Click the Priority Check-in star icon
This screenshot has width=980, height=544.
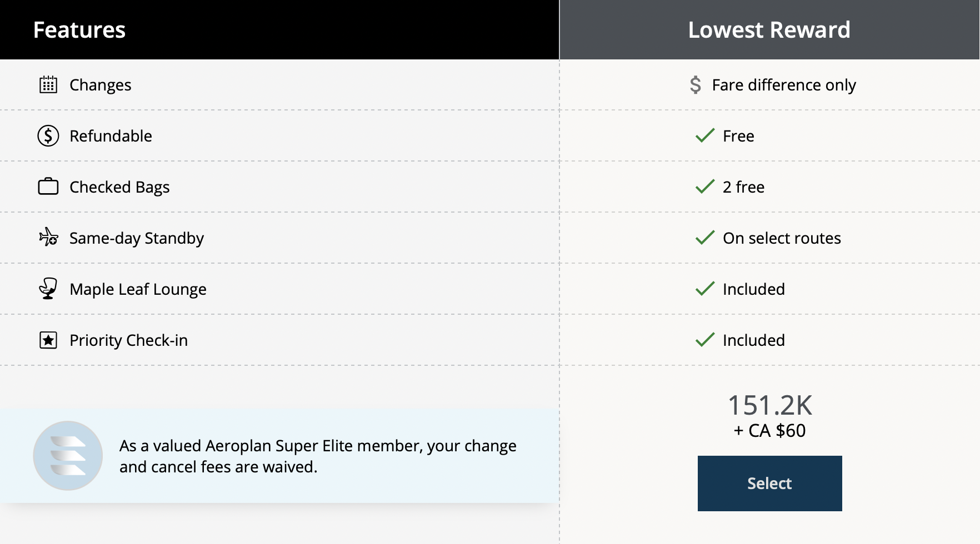[48, 340]
